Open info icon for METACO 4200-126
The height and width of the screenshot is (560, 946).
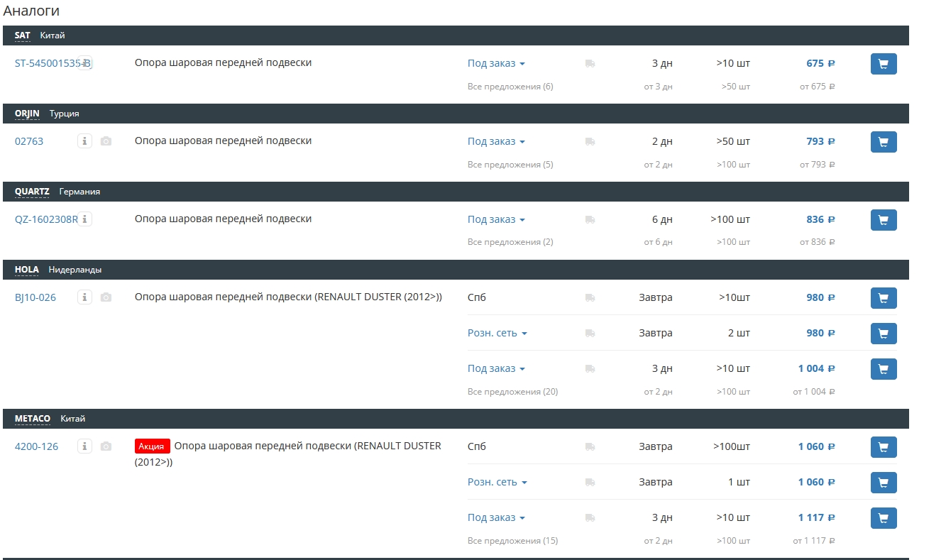84,446
